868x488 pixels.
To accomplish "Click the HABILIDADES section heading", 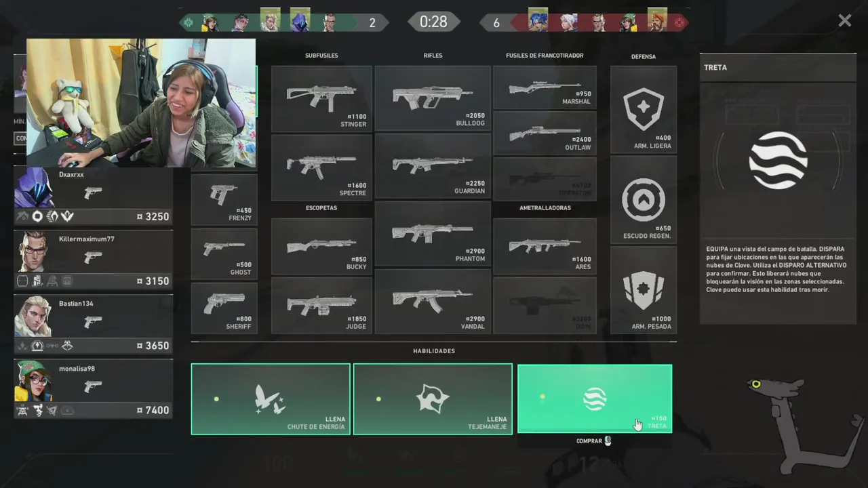I will [434, 351].
